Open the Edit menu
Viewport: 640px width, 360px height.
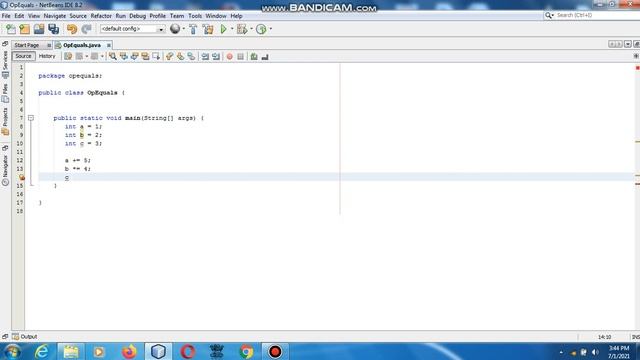[x=19, y=16]
